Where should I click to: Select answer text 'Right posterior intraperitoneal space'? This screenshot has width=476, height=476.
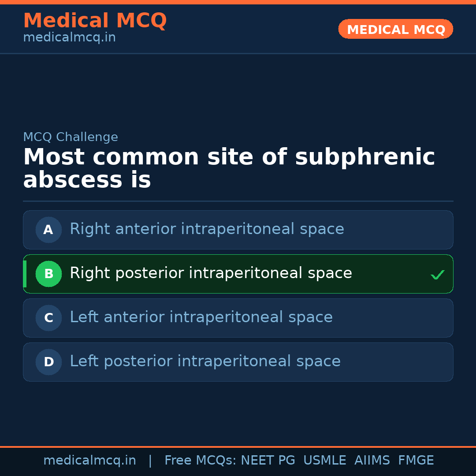(211, 273)
